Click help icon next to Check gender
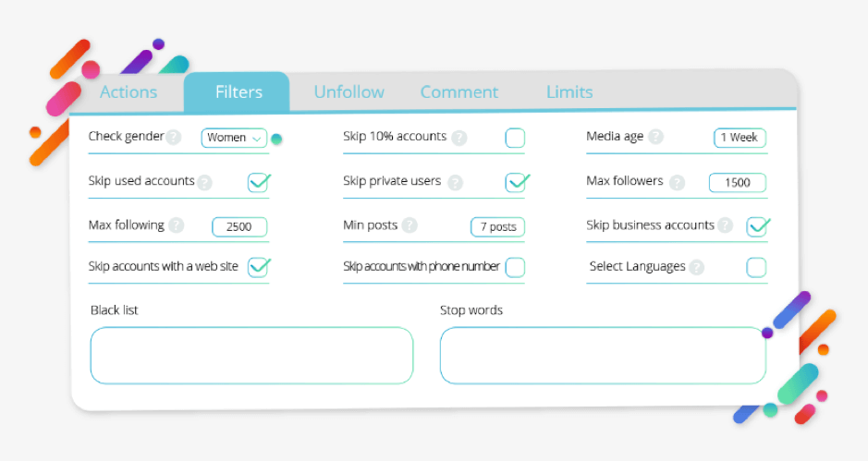Viewport: 868px width, 461px height. (172, 137)
